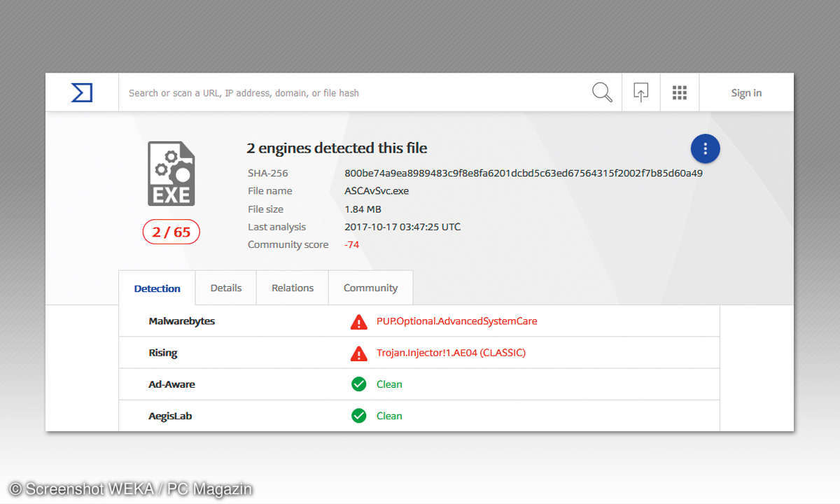This screenshot has height=504, width=840.
Task: Click the AegisLab green check icon
Action: 358,416
